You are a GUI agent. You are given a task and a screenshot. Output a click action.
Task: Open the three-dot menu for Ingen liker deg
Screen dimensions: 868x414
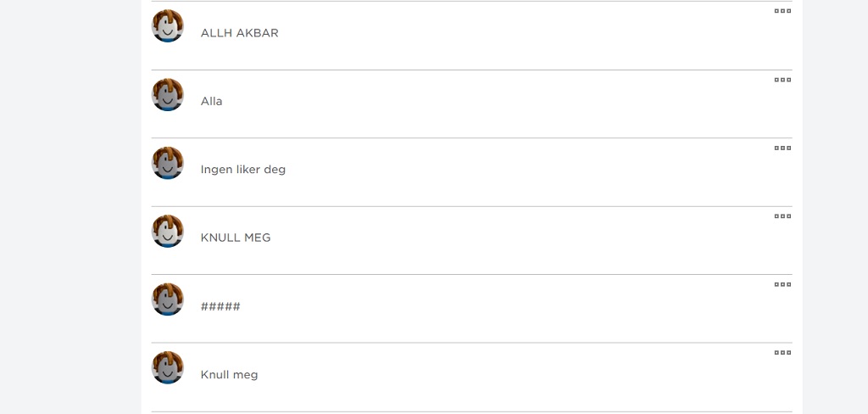tap(782, 148)
